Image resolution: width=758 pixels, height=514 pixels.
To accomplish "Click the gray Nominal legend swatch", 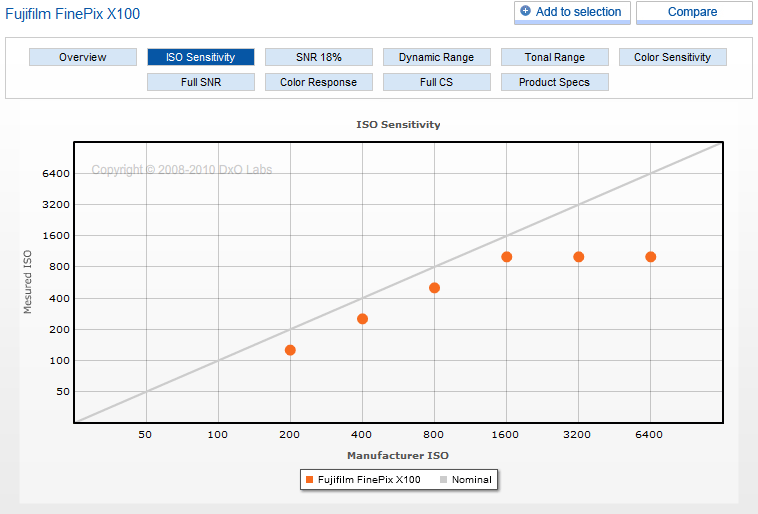I will (x=443, y=480).
